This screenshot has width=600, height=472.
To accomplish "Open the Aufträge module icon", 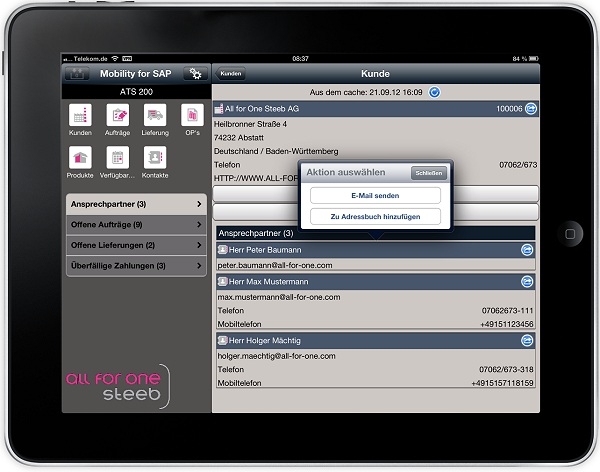I will (117, 116).
